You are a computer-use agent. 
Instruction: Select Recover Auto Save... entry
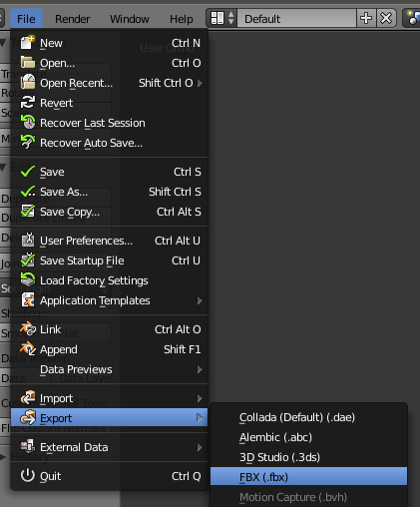coord(110,143)
